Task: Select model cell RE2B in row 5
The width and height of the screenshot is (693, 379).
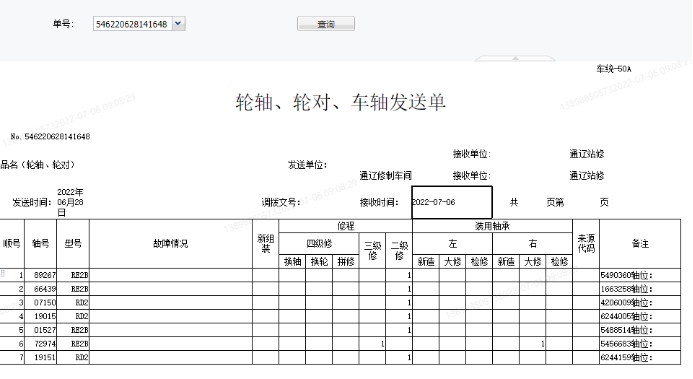Action: click(x=73, y=330)
